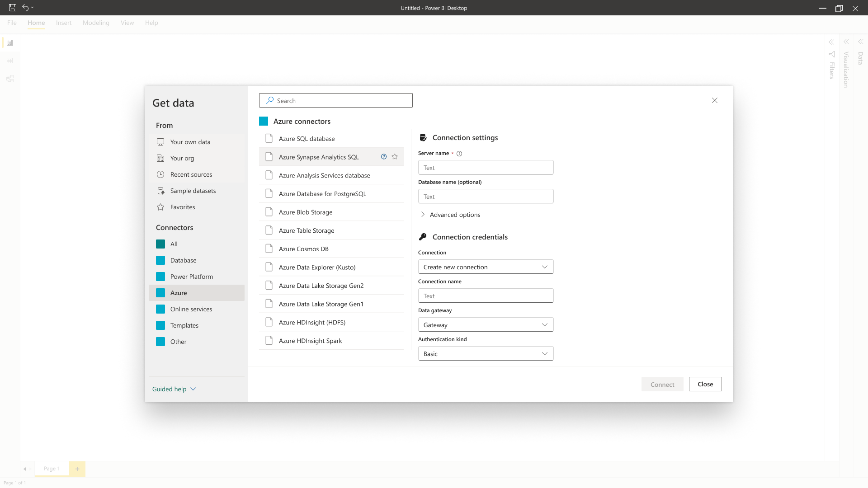Click the save icon in title bar
Image resolution: width=868 pixels, height=488 pixels.
[x=13, y=8]
